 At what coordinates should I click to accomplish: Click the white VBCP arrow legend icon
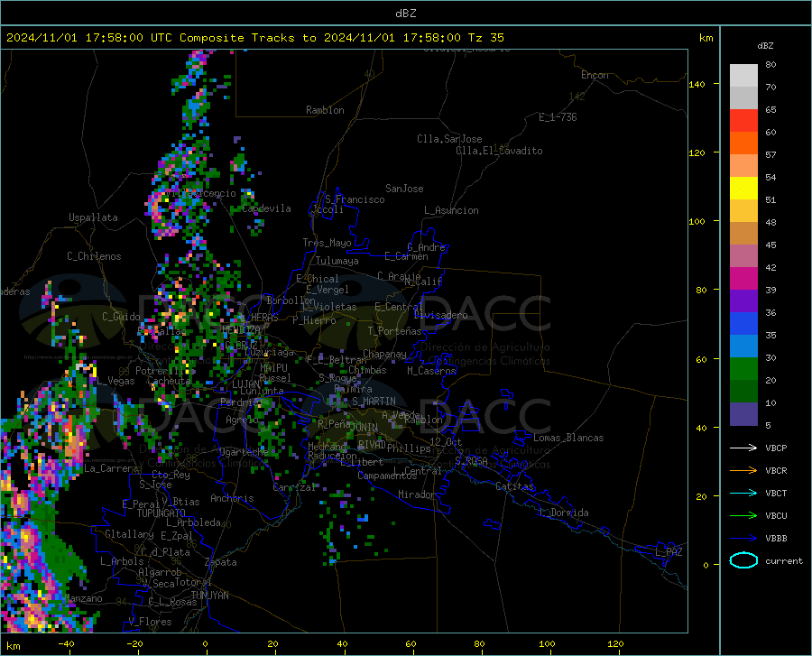(x=743, y=448)
